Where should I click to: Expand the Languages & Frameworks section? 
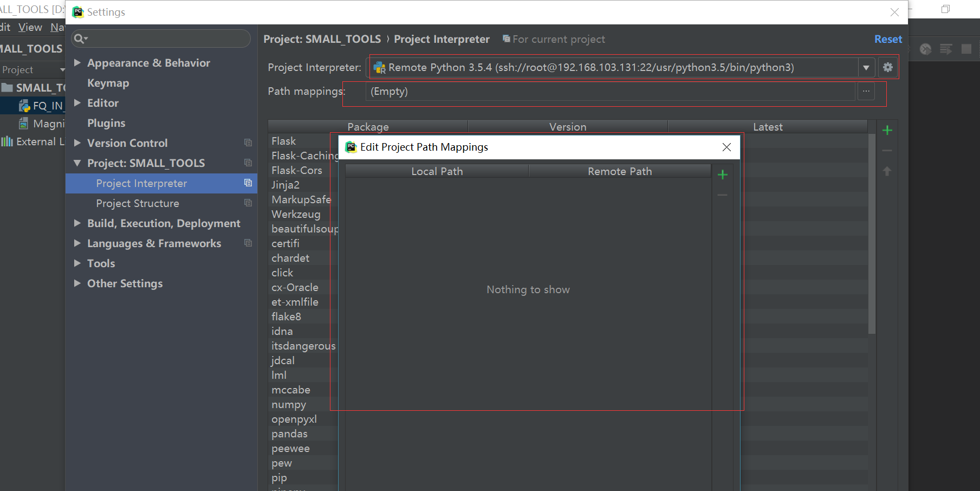(77, 243)
